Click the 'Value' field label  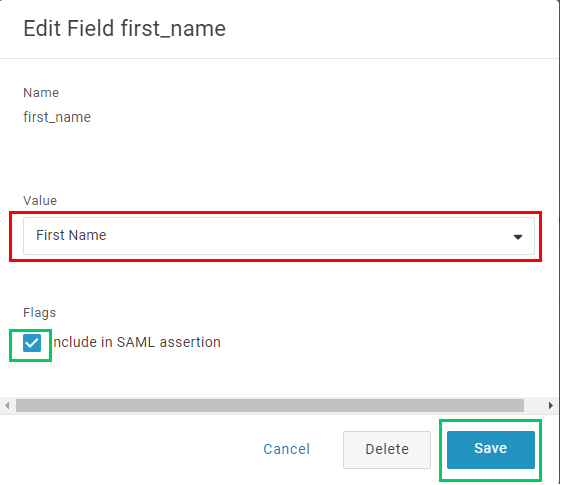pyautogui.click(x=40, y=201)
